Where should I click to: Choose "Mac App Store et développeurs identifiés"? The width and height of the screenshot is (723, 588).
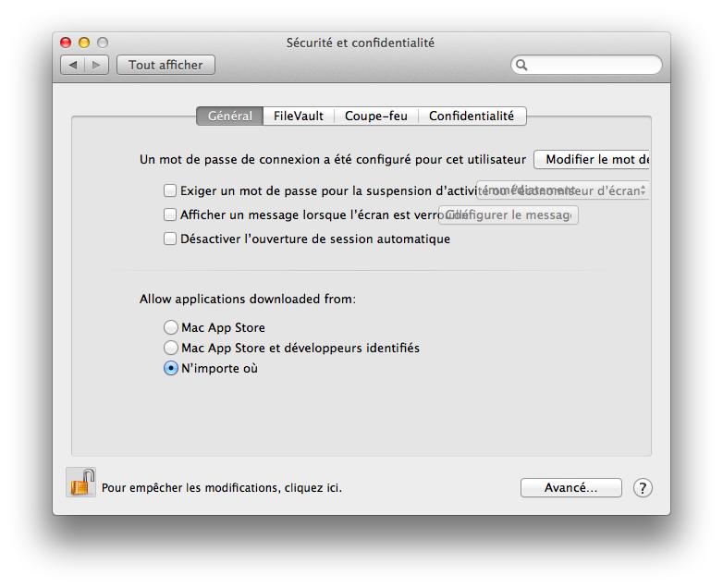(x=170, y=348)
